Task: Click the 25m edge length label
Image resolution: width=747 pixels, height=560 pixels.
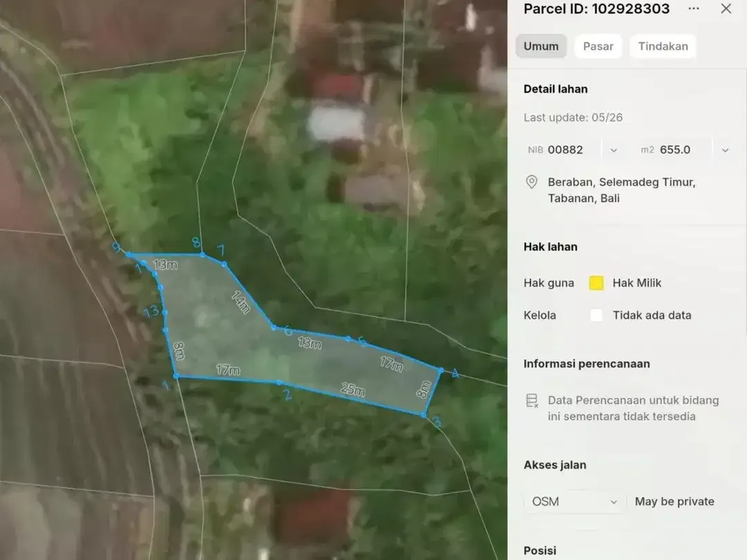Action: click(x=353, y=389)
